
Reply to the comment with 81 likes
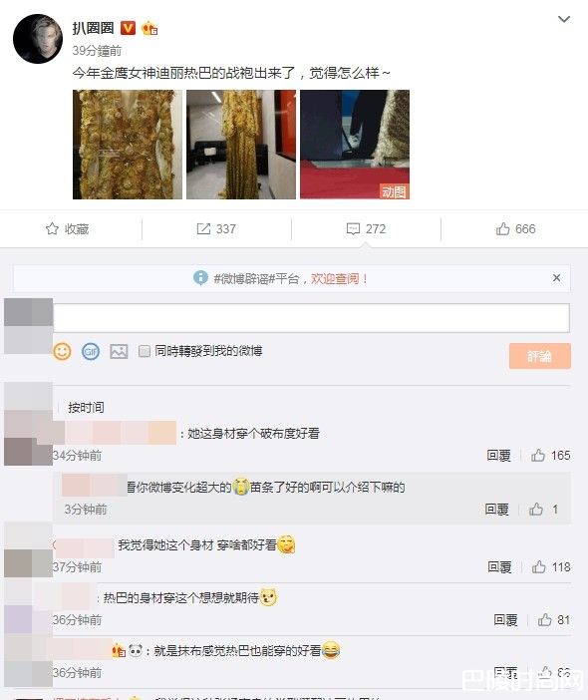[x=505, y=619]
